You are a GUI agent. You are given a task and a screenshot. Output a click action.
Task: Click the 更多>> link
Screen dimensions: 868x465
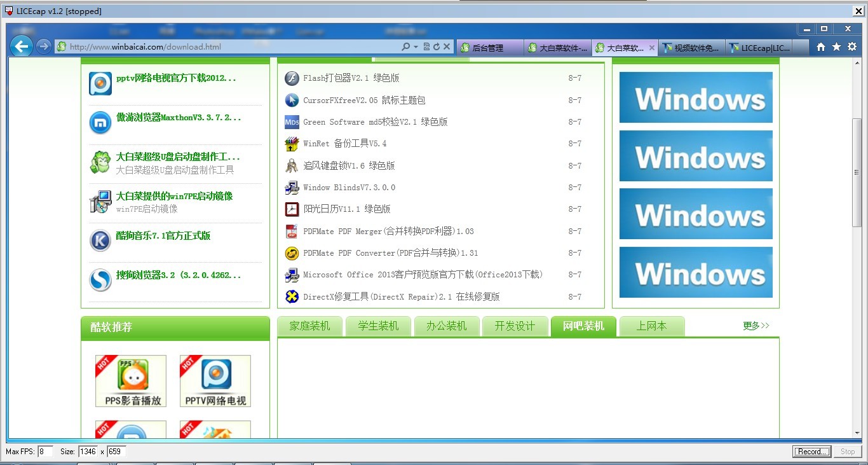tap(756, 326)
